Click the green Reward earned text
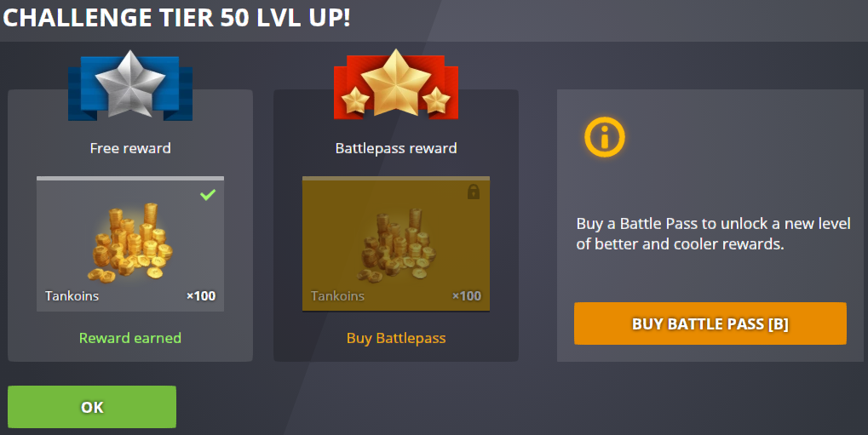 (x=130, y=338)
